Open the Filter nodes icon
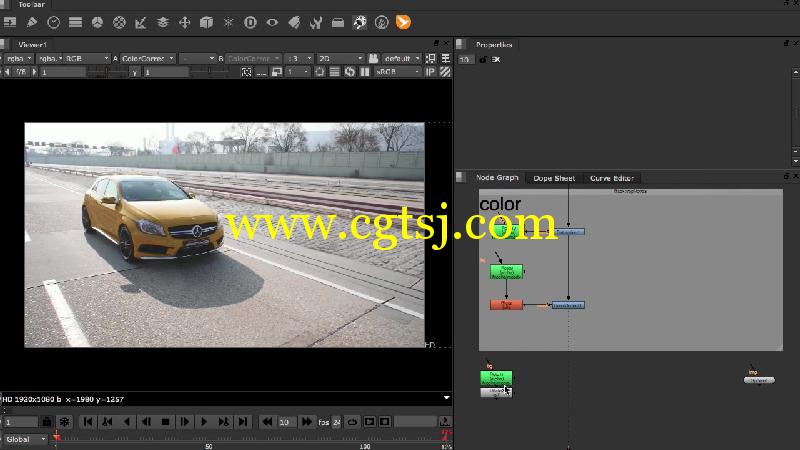The height and width of the screenshot is (450, 800). click(x=119, y=22)
